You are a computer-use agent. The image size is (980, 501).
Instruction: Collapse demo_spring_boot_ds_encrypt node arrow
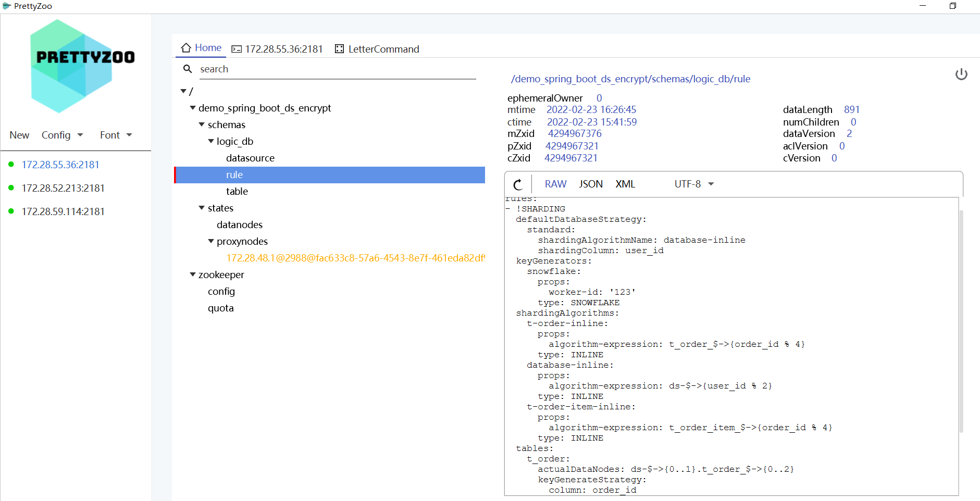(193, 108)
